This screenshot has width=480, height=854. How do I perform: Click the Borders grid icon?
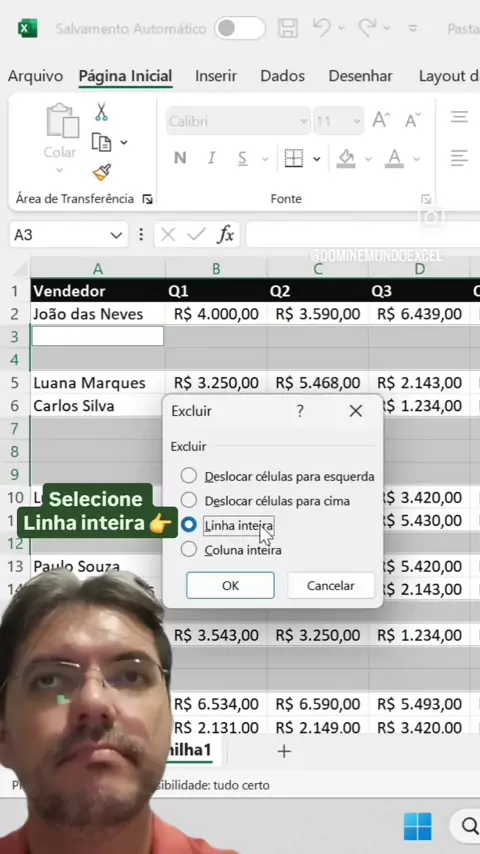point(294,158)
